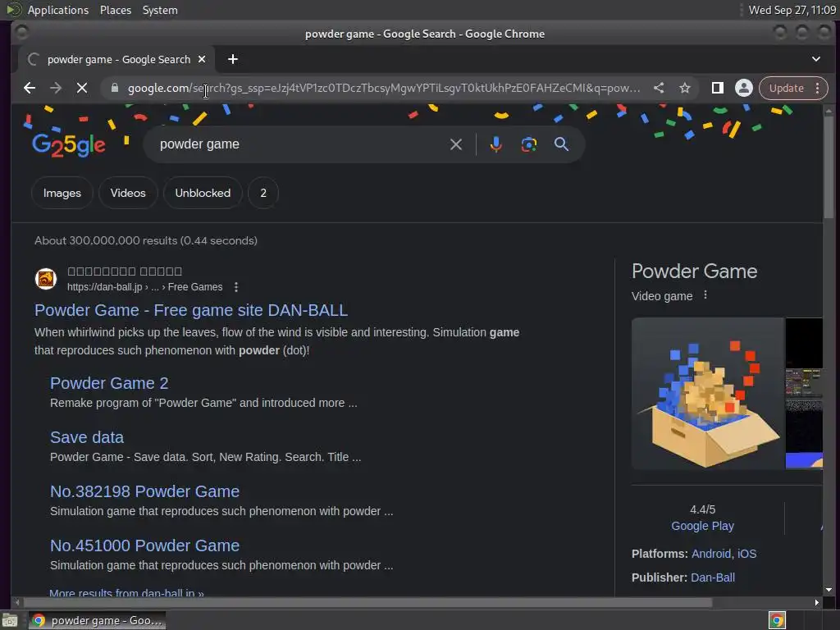Clear the search box text
This screenshot has height=630, width=840.
456,144
